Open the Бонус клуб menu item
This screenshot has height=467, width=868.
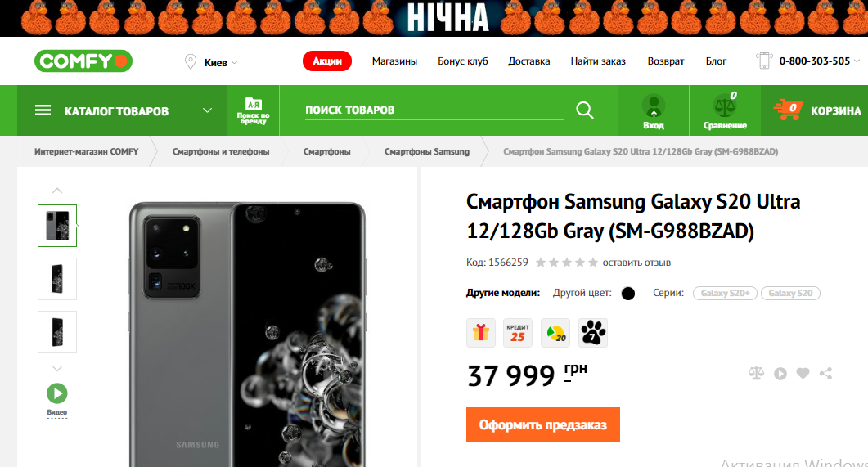463,61
